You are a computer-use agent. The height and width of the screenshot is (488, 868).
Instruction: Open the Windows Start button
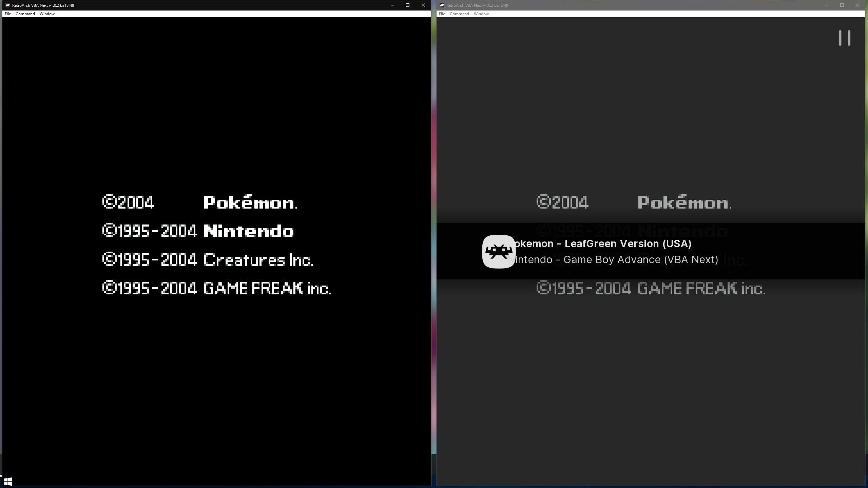point(7,482)
